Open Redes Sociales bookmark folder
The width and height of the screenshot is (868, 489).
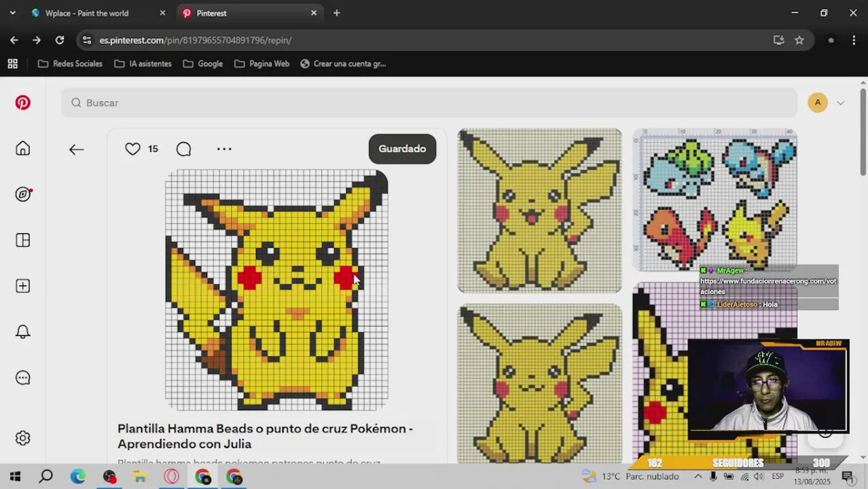[x=71, y=64]
